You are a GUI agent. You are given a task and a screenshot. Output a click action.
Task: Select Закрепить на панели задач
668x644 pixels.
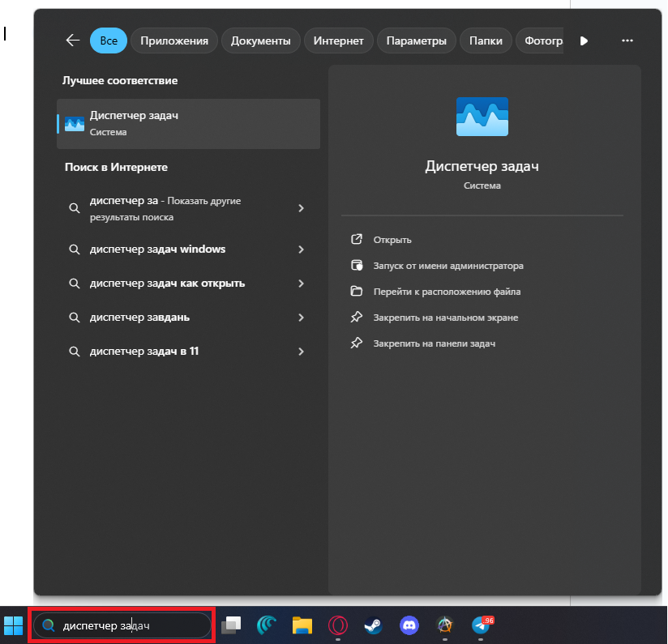(434, 343)
